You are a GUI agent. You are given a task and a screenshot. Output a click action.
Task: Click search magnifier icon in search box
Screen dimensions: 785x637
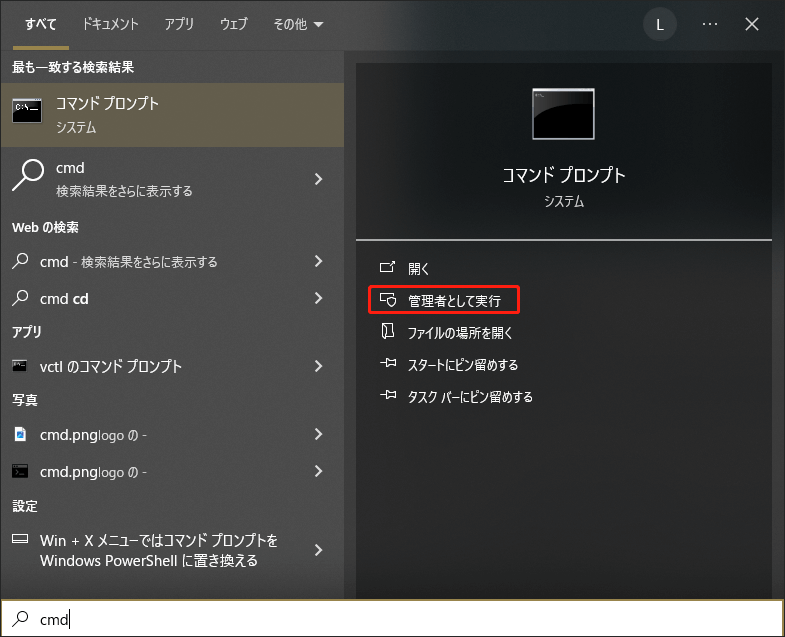(x=21, y=618)
